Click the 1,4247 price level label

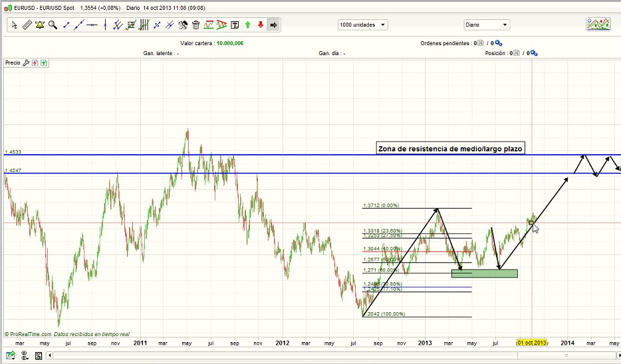point(13,171)
